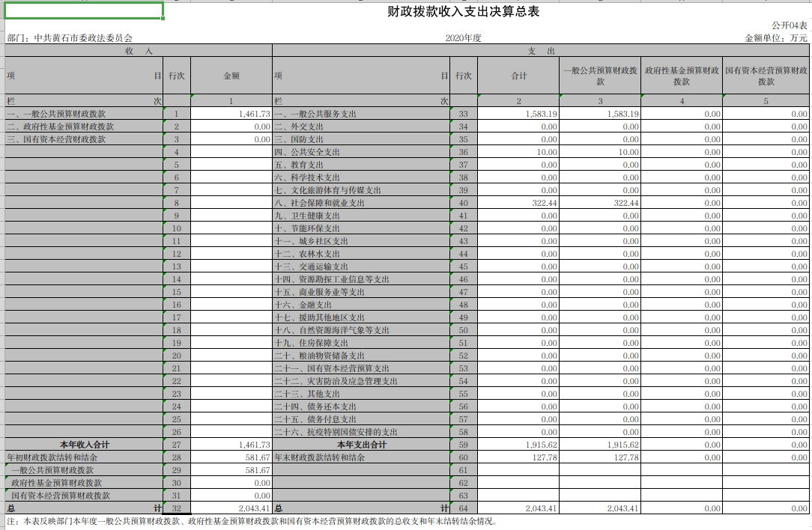The image size is (812, 530).
Task: Select the 一、一般公共服务支出 cell
Action: (x=362, y=114)
